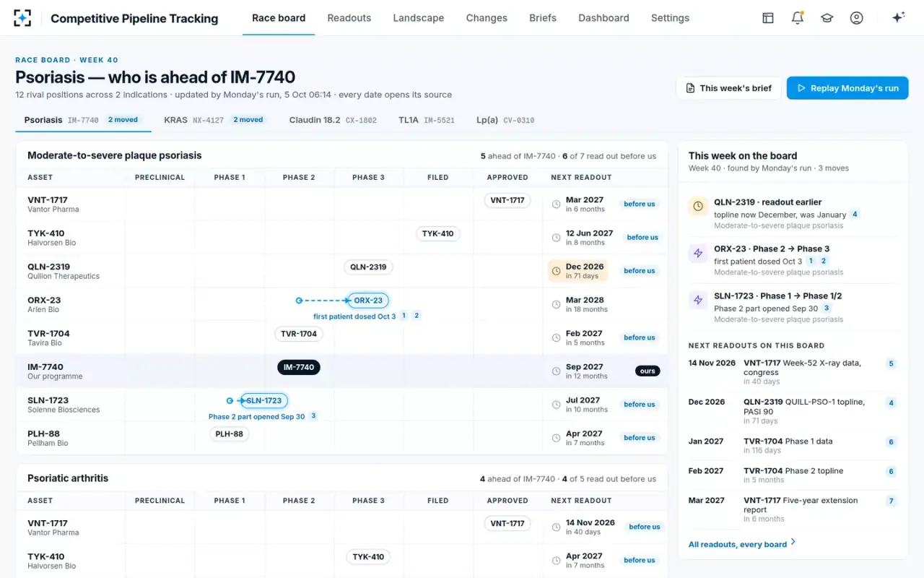The width and height of the screenshot is (924, 578).
Task: Open source 5 for VNT-1717 Week-52 X-ray data
Action: (x=892, y=363)
